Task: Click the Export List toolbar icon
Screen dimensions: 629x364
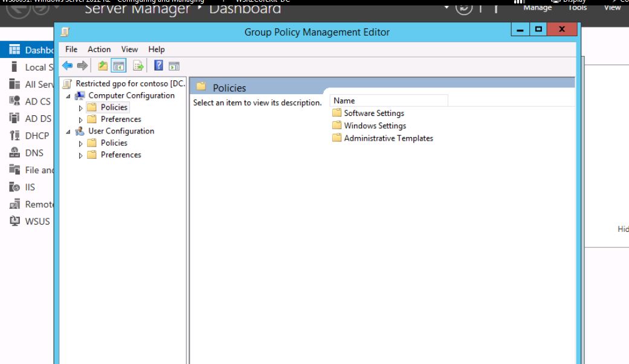Action: (138, 66)
